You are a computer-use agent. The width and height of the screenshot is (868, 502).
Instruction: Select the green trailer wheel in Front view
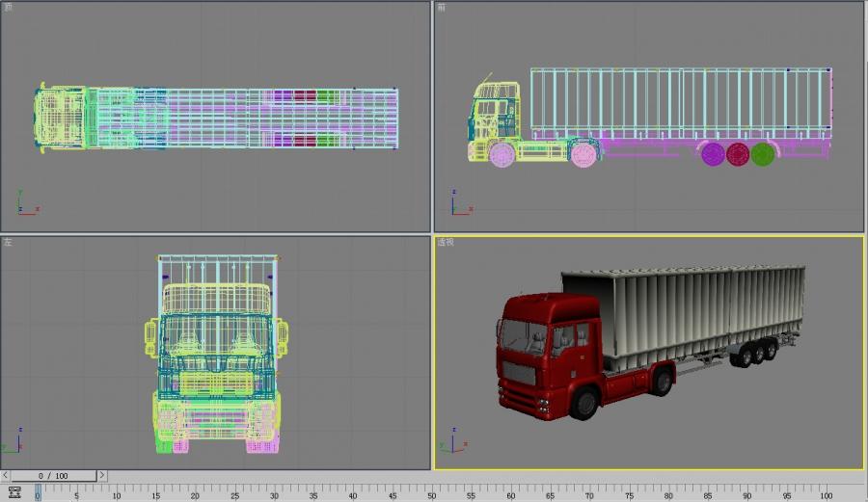(x=763, y=154)
